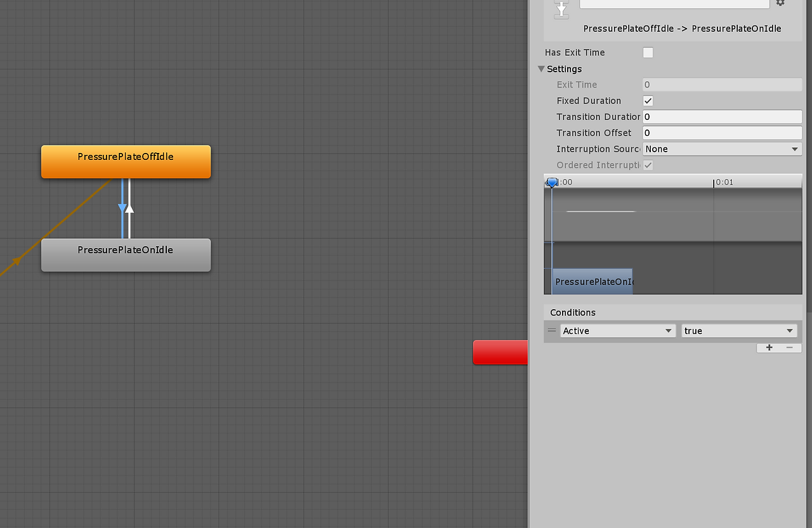This screenshot has height=528, width=812.
Task: Open the Active parameter condition dropdown
Action: pyautogui.click(x=618, y=331)
